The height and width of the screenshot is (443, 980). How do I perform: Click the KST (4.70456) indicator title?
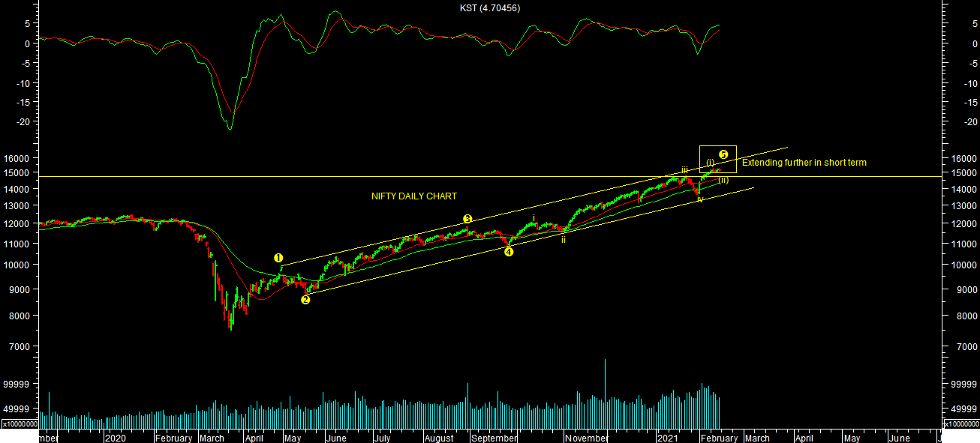coord(490,7)
